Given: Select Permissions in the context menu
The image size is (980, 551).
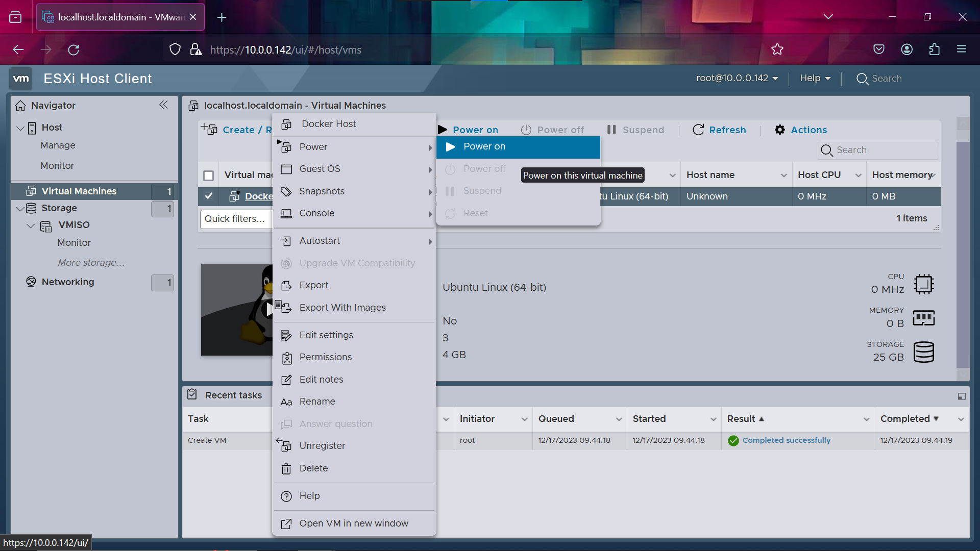Looking at the screenshot, I should click(x=354, y=357).
